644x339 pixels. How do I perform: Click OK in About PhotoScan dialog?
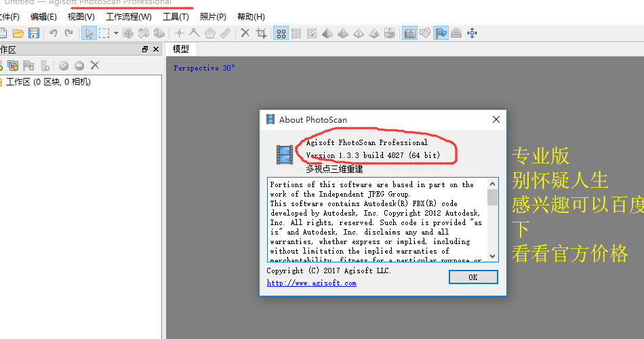coord(473,277)
